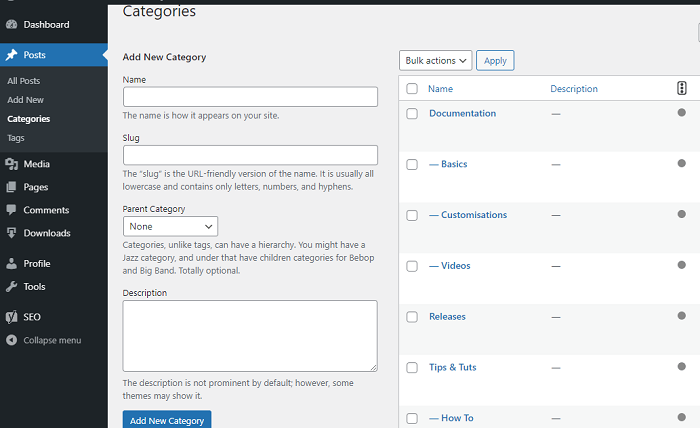Open the Basics category link
700x428 pixels.
tap(448, 164)
